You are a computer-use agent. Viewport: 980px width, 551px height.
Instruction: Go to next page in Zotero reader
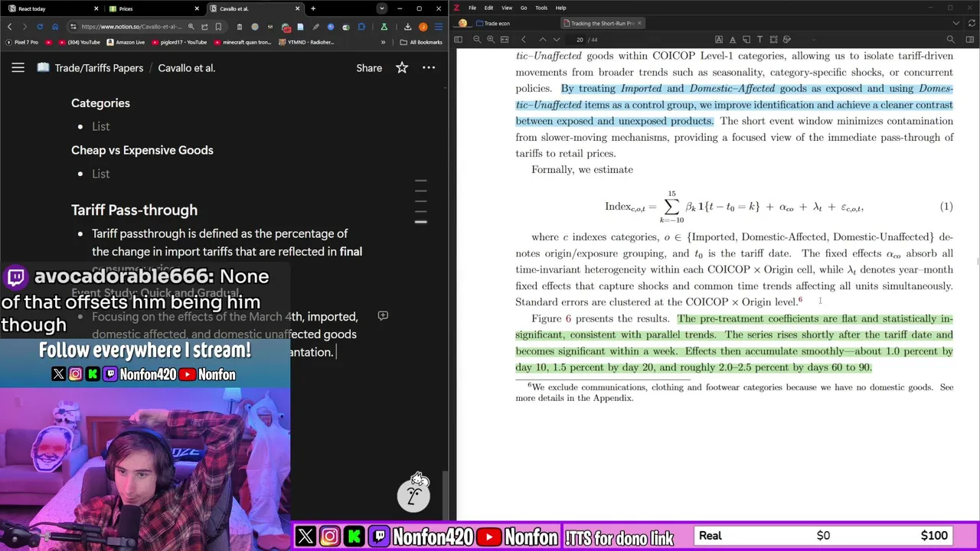[x=557, y=40]
